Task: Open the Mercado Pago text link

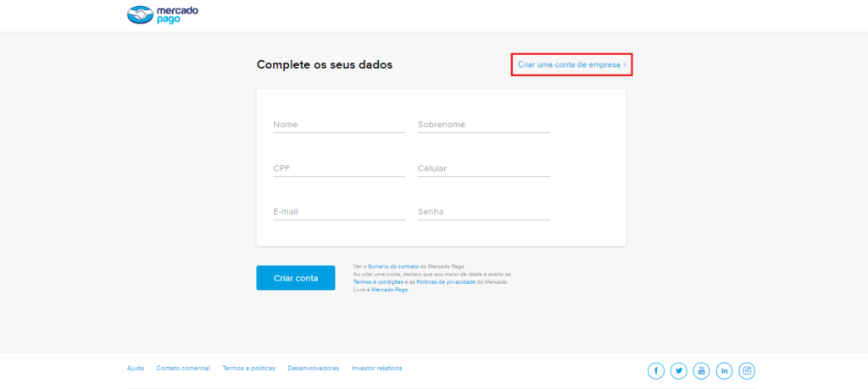Action: [x=390, y=290]
